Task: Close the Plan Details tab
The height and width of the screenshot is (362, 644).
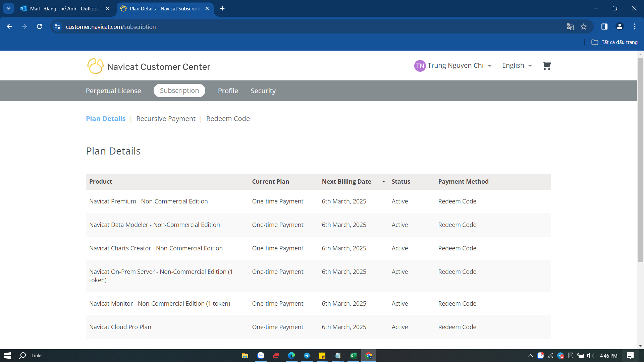Action: [207, 8]
